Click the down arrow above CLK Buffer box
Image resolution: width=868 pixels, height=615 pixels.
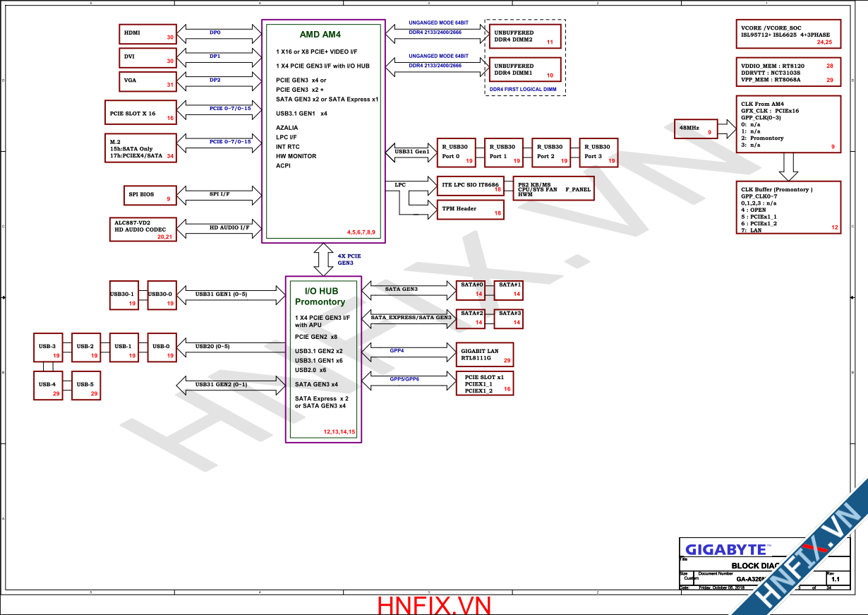[x=788, y=166]
